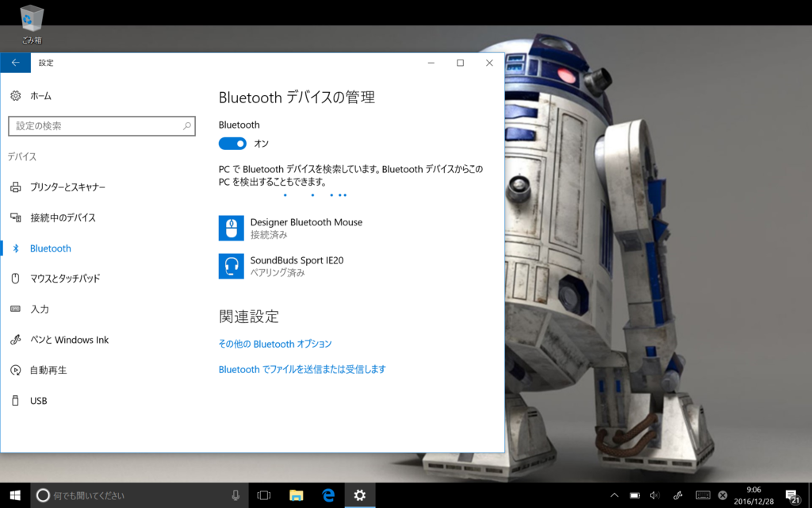
Task: Select the Bluetooth symbol icon in sidebar
Action: [16, 248]
